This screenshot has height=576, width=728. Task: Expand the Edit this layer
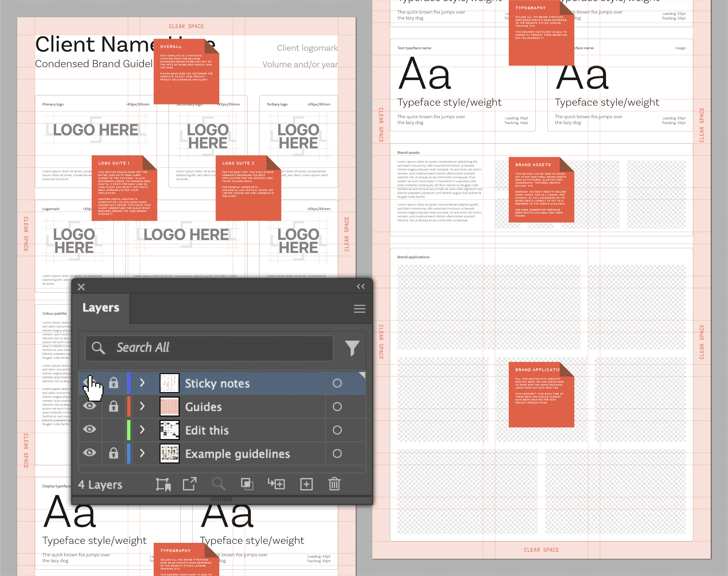[x=142, y=429]
